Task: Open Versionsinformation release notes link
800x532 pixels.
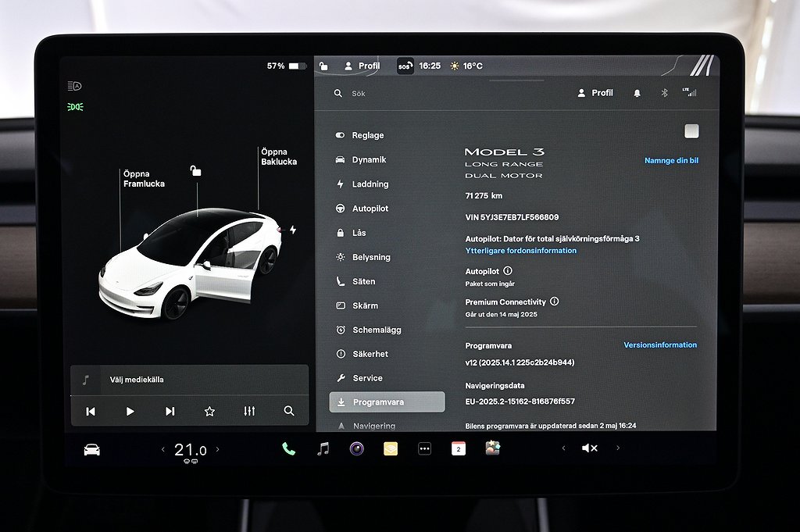Action: (x=660, y=345)
